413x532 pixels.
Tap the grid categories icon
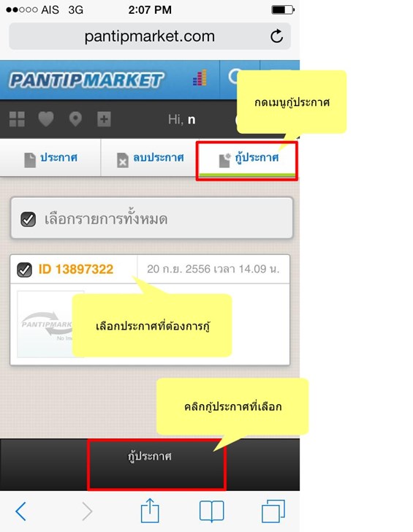click(17, 119)
